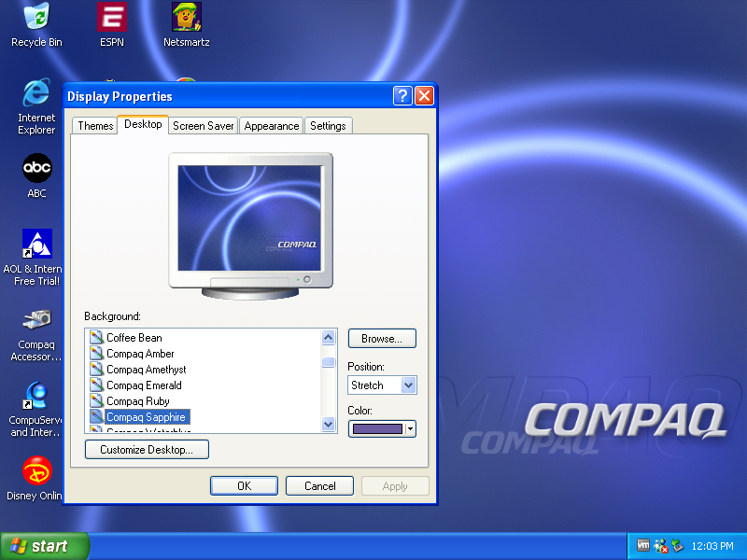
Task: Select the Desktop tab
Action: [x=143, y=124]
